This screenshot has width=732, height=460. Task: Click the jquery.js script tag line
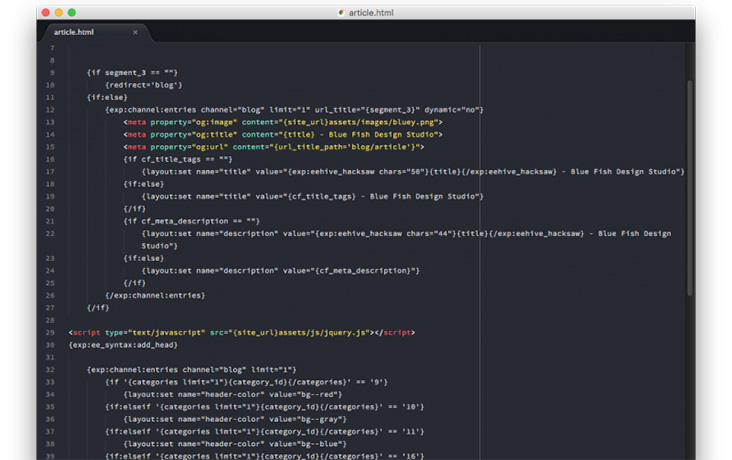(242, 333)
